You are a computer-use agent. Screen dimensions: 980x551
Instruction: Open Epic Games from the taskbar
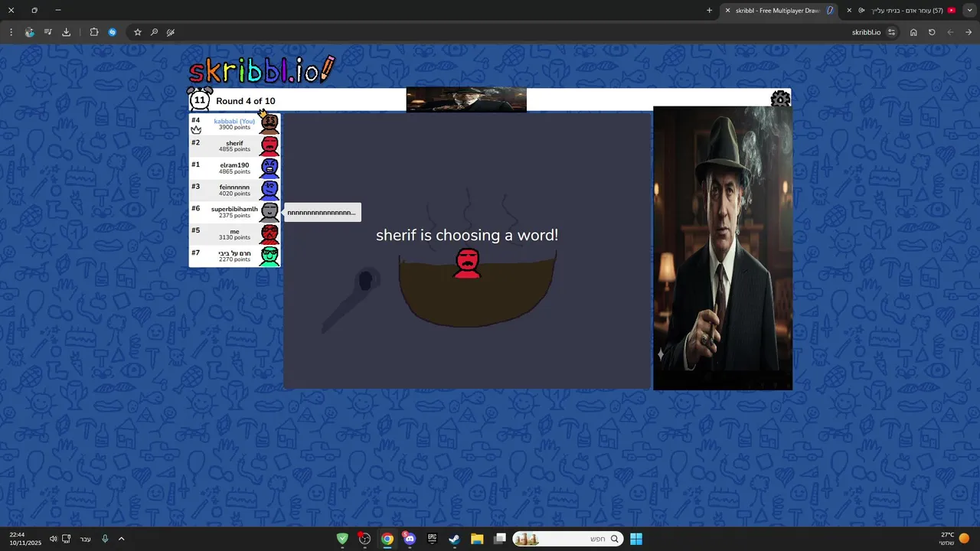432,539
